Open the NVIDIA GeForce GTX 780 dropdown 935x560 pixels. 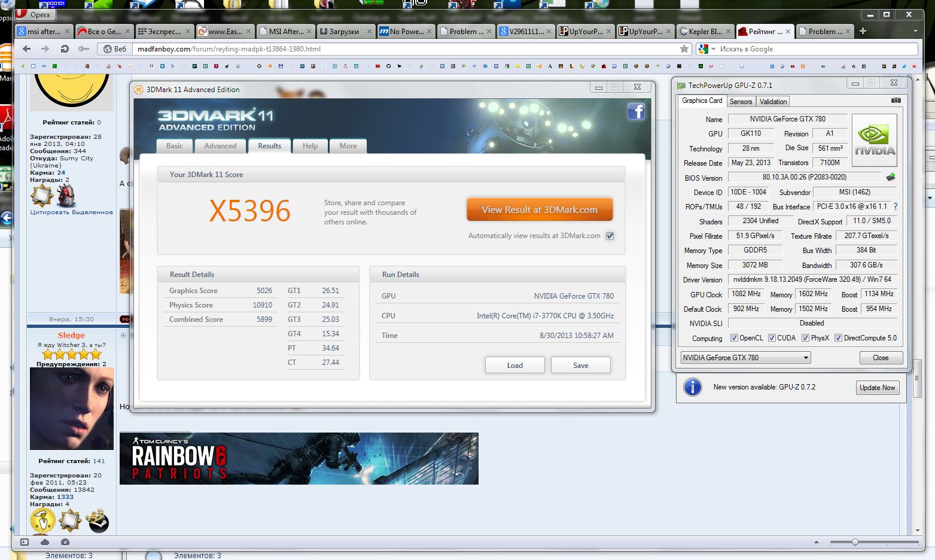(x=745, y=358)
